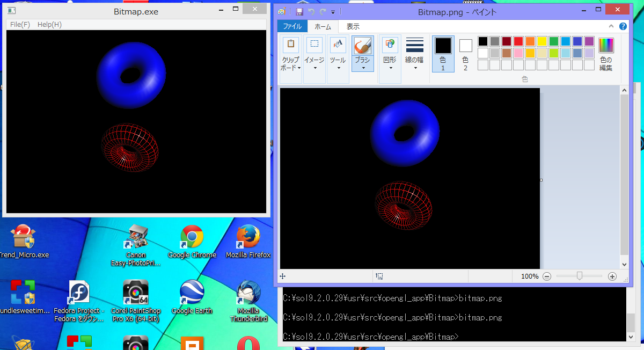Click the Bitmap.exe window system icon
Image resolution: width=644 pixels, height=350 pixels.
pyautogui.click(x=11, y=10)
